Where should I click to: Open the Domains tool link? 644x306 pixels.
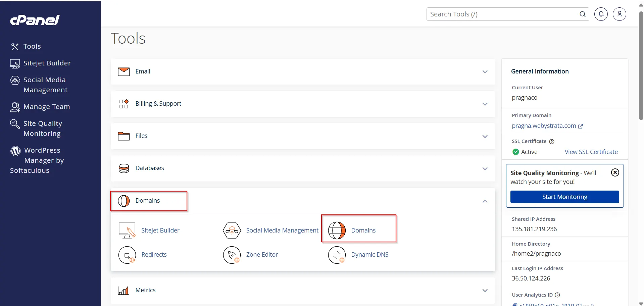[363, 231]
